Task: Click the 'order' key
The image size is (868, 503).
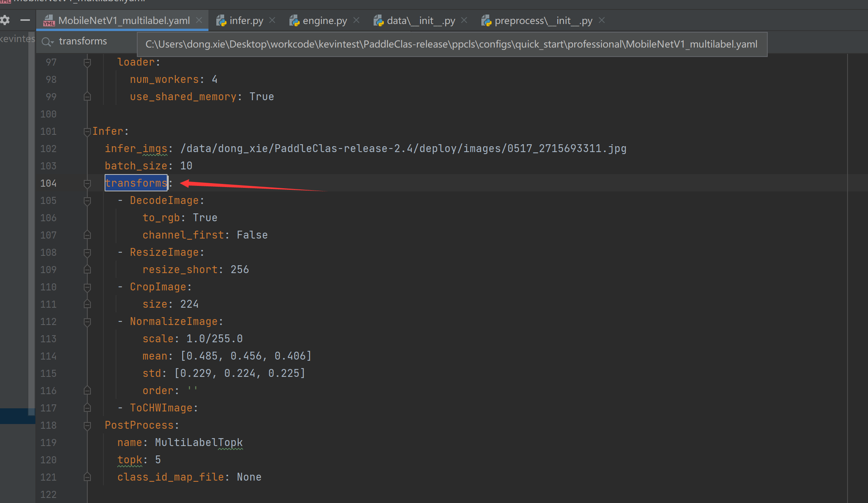Action: (158, 391)
